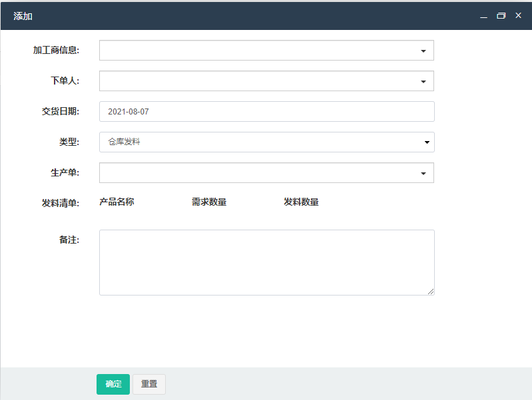Click the 类型 label
The image size is (532, 400).
pos(69,142)
